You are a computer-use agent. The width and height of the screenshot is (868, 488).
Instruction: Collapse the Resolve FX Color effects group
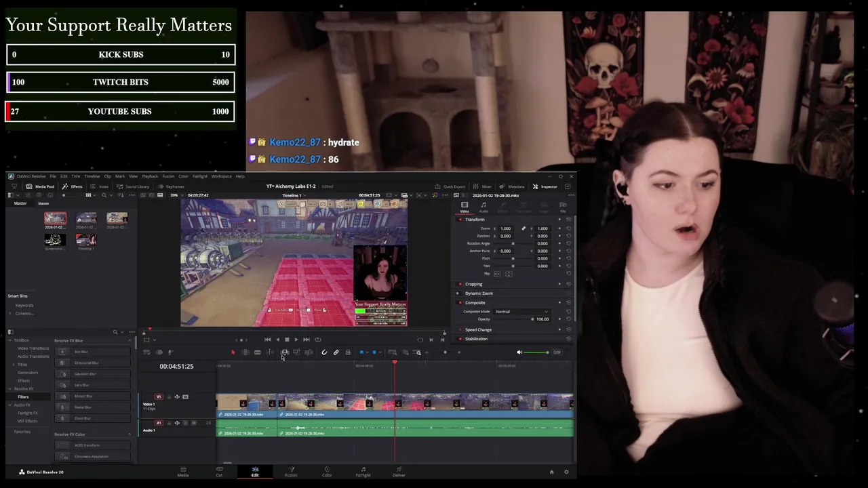click(130, 434)
